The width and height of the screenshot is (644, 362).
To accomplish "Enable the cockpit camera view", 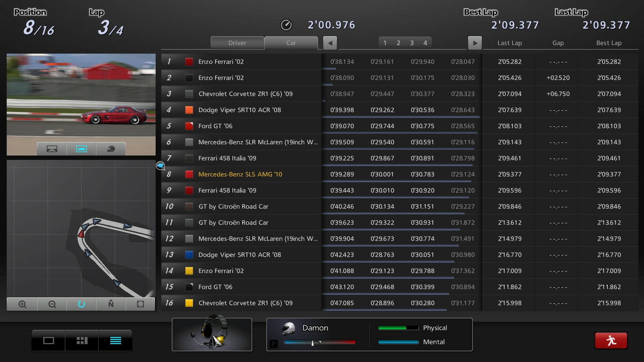I will (x=111, y=149).
